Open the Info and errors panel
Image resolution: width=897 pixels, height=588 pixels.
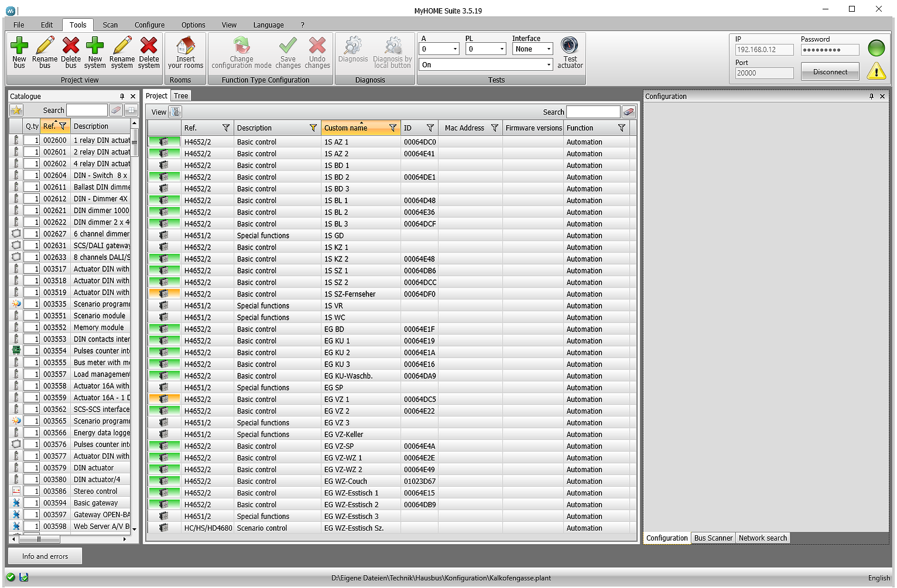pyautogui.click(x=45, y=556)
